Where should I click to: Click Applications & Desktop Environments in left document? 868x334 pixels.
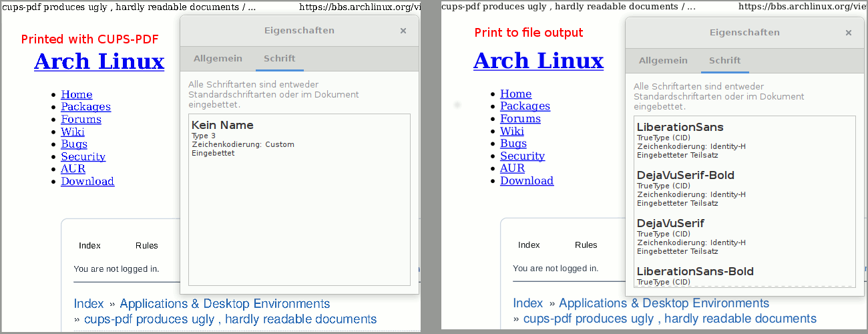[x=225, y=304]
